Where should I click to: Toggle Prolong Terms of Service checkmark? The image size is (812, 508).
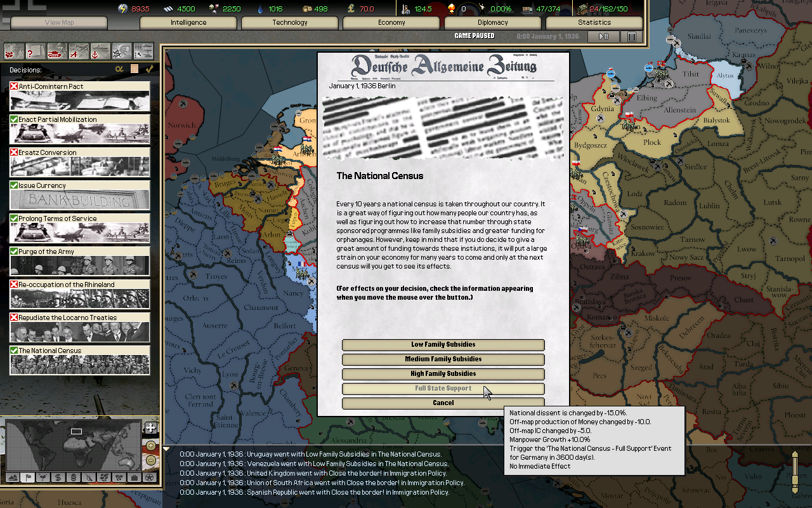pyautogui.click(x=14, y=218)
